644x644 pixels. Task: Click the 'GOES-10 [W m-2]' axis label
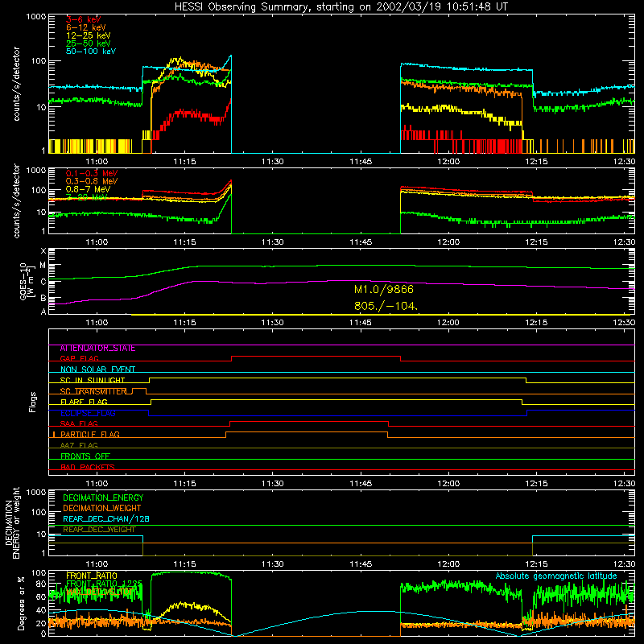(27, 281)
